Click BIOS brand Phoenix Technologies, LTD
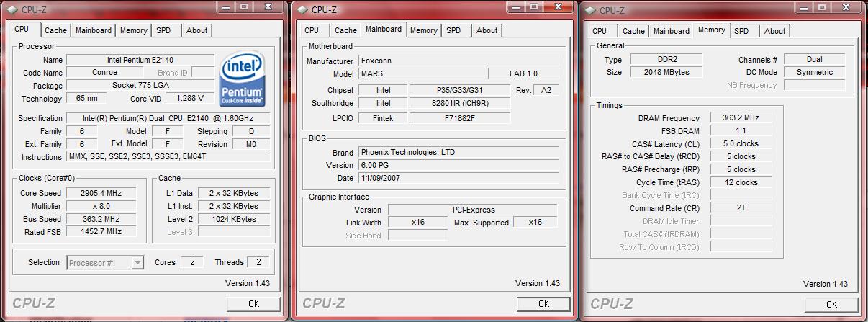This screenshot has height=322, width=868. [x=458, y=153]
